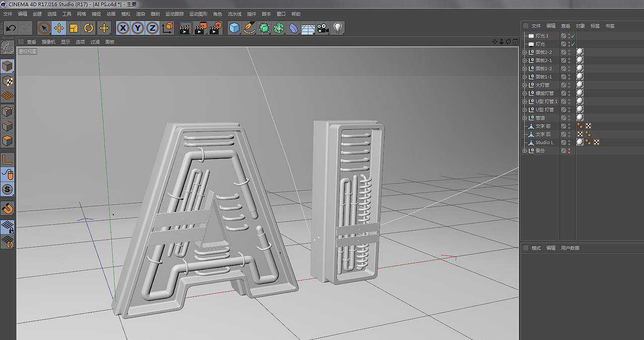Open the 创建 menu

[x=37, y=14]
